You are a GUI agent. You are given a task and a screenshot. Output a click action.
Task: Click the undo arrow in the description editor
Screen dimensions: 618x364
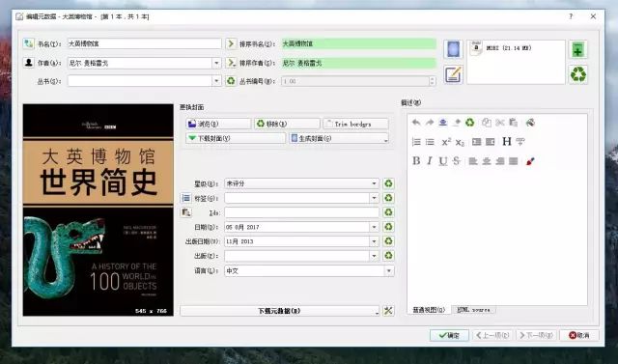click(416, 123)
